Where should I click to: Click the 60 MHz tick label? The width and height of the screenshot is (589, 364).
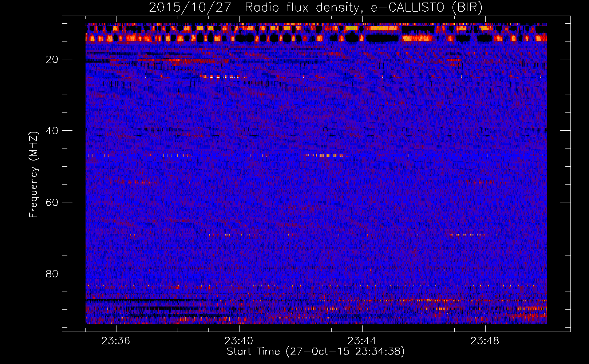[52, 202]
